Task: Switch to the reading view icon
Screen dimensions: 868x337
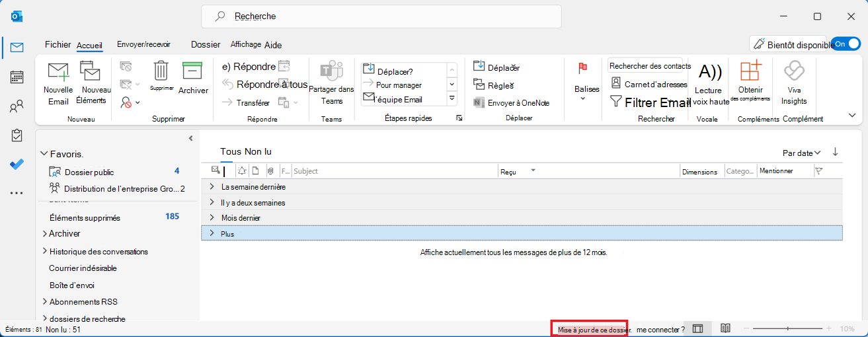Action: coord(725,328)
